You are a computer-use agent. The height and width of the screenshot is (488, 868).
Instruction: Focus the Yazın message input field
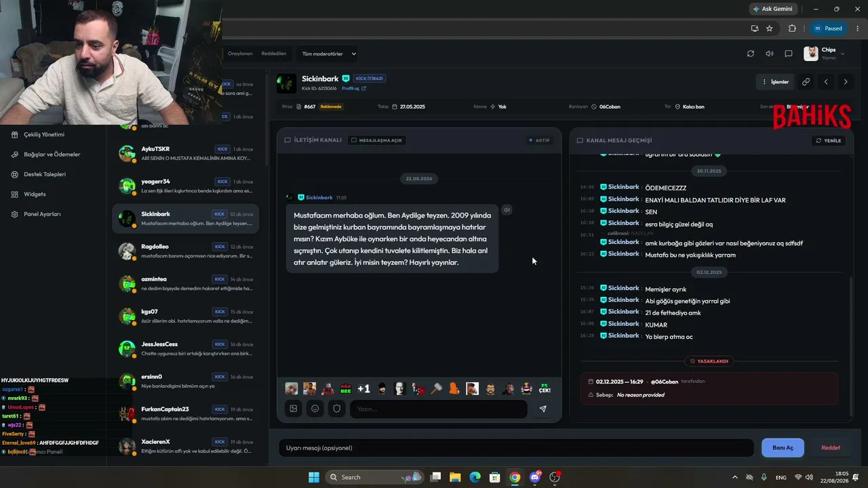tap(438, 409)
